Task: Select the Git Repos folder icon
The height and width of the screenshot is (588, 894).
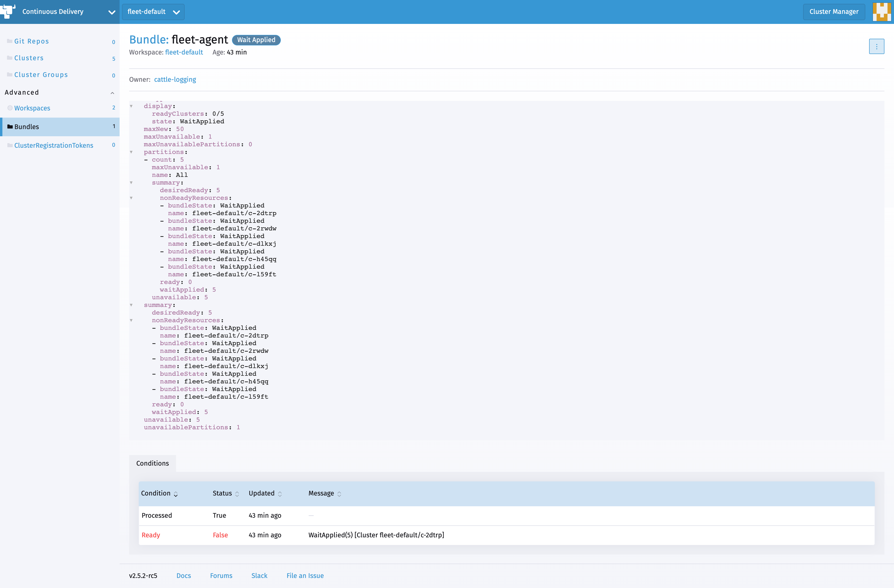Action: (9, 41)
